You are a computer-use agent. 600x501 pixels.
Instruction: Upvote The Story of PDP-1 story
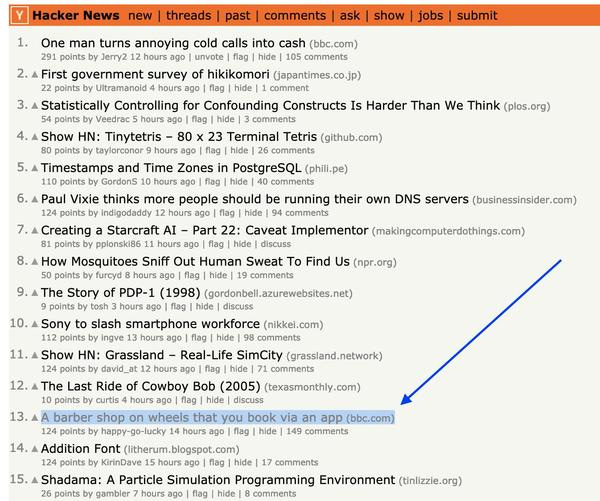pyautogui.click(x=34, y=293)
